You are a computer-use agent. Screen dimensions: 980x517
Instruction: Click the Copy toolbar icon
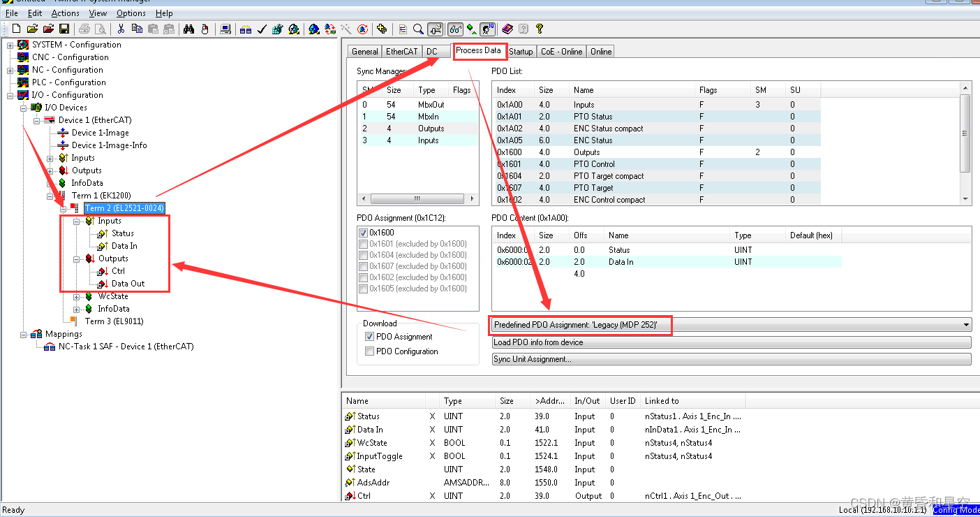click(x=137, y=29)
